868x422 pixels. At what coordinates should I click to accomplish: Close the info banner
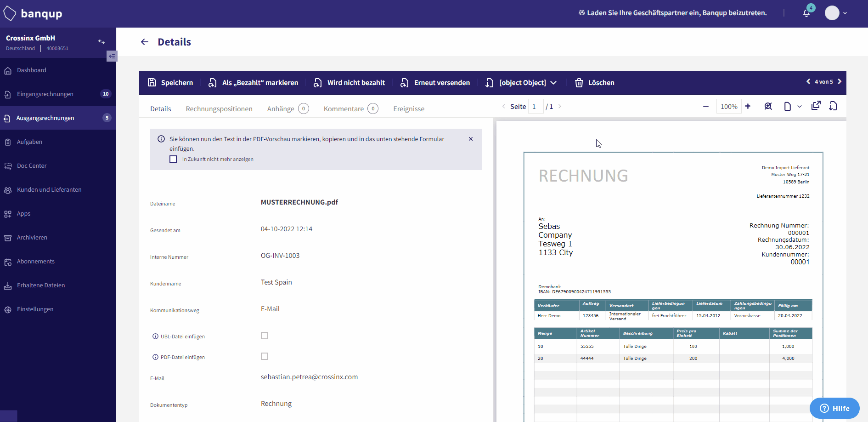471,139
